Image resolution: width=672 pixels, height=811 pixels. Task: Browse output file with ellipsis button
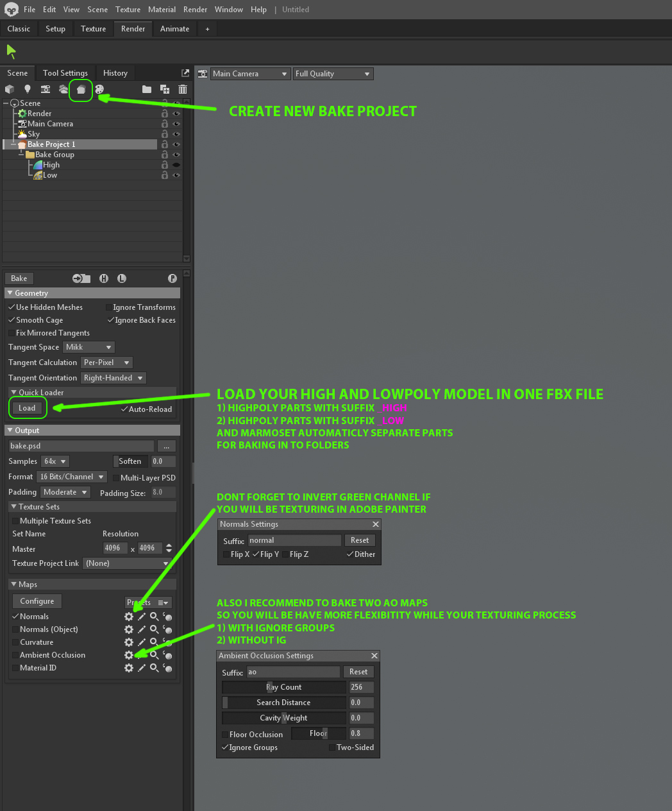[166, 446]
